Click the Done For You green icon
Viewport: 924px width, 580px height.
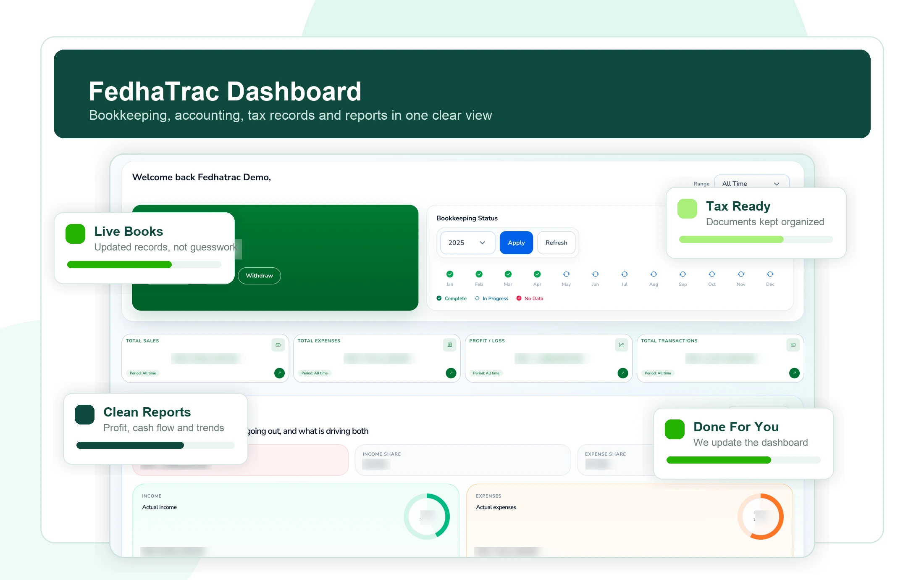point(675,429)
